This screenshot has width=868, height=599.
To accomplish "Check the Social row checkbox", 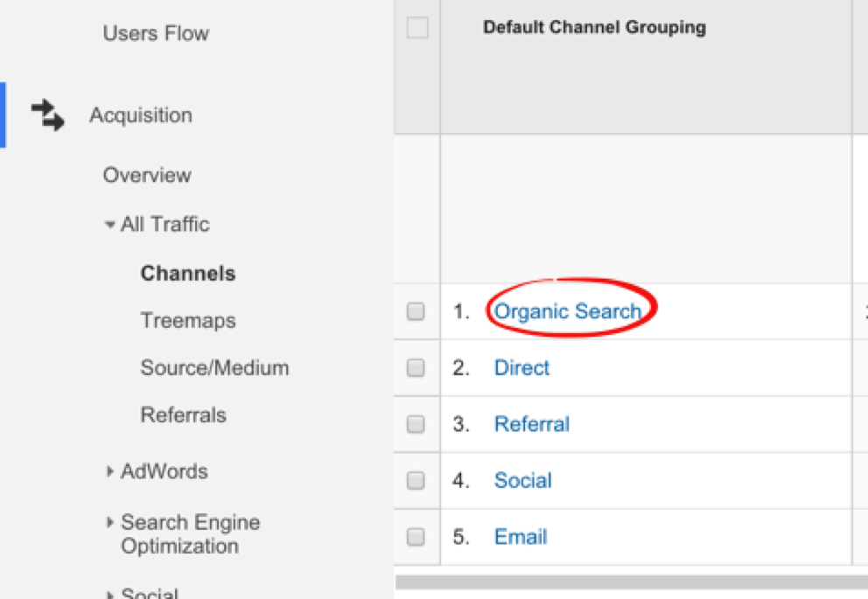I will [x=416, y=480].
